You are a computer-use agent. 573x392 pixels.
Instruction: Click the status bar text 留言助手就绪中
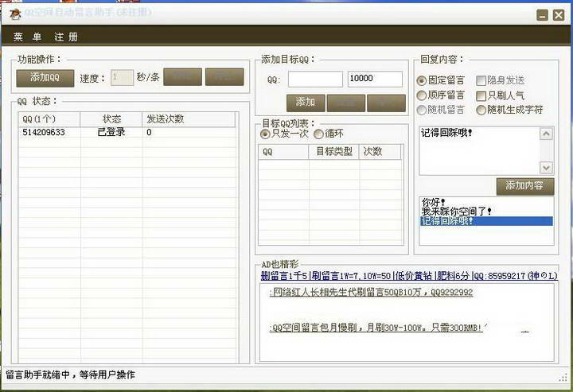(x=70, y=375)
